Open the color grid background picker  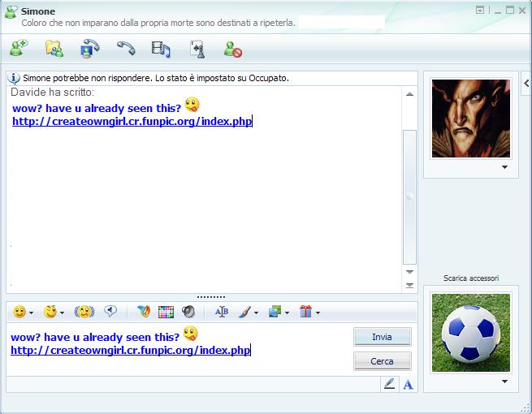coord(166,312)
